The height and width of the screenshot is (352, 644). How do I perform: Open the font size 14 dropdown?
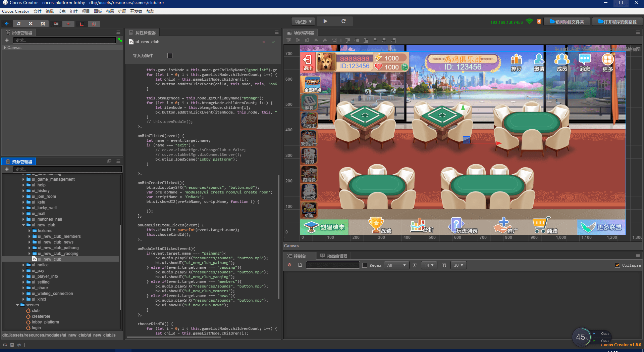[x=429, y=265]
